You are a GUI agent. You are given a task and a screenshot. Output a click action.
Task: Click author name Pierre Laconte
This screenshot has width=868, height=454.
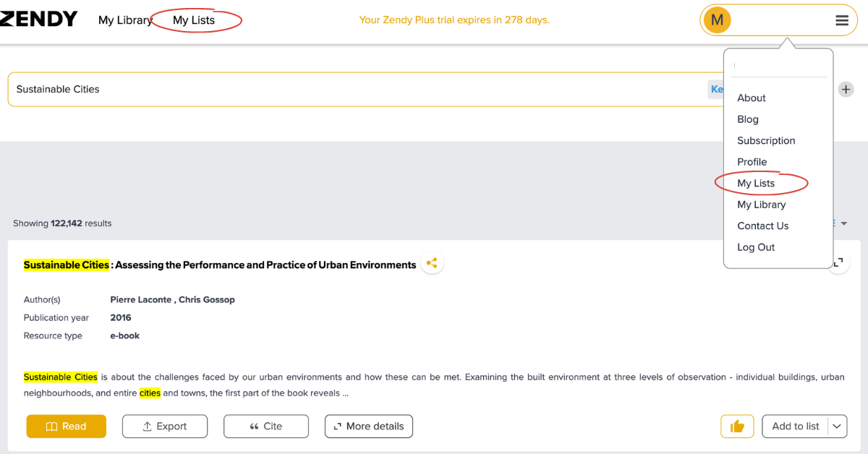pyautogui.click(x=140, y=299)
